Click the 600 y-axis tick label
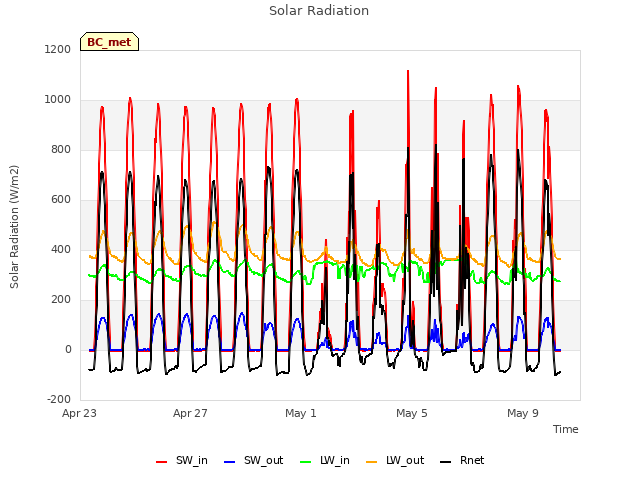640x480 pixels. tap(61, 200)
